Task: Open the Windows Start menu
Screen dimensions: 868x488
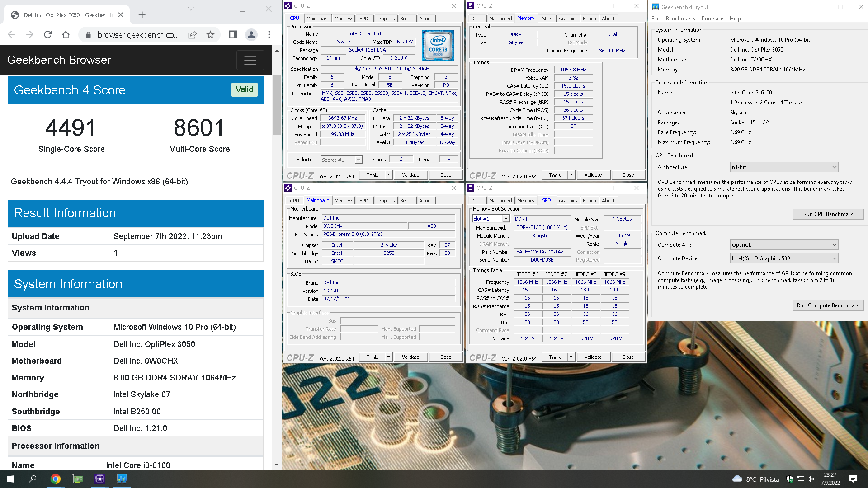Action: [11, 479]
